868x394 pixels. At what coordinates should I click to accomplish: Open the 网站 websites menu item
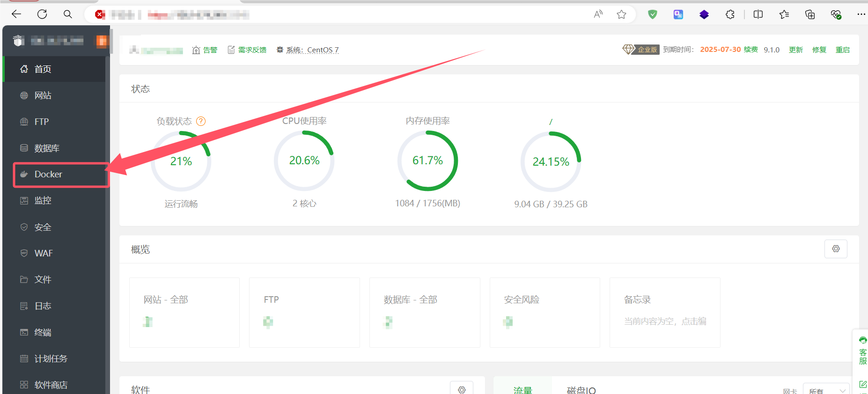click(54, 95)
